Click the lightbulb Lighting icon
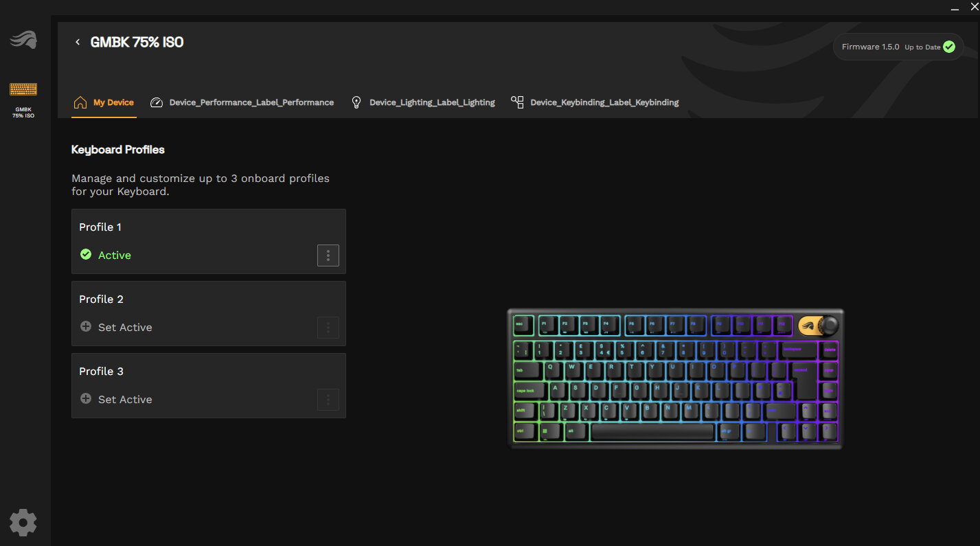 (x=356, y=102)
